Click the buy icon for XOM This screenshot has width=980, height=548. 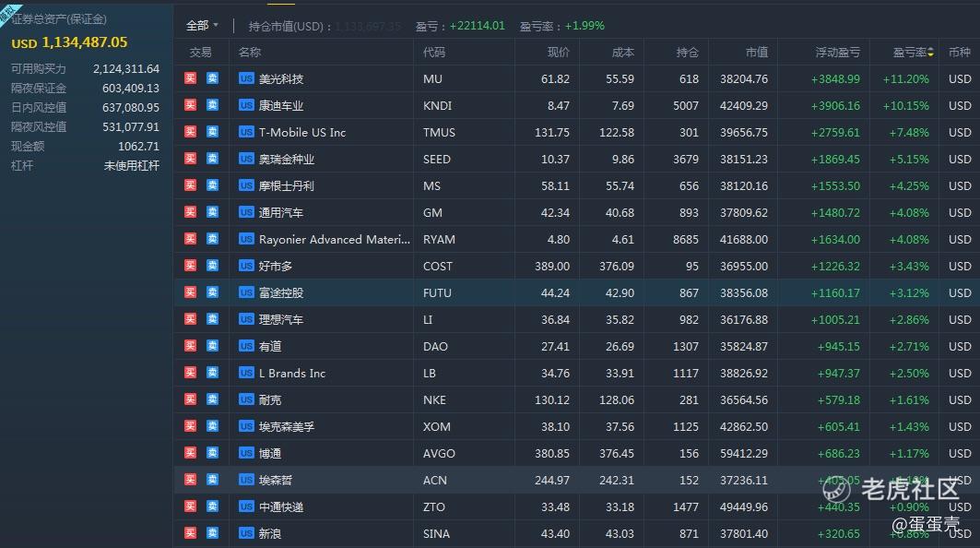(191, 426)
